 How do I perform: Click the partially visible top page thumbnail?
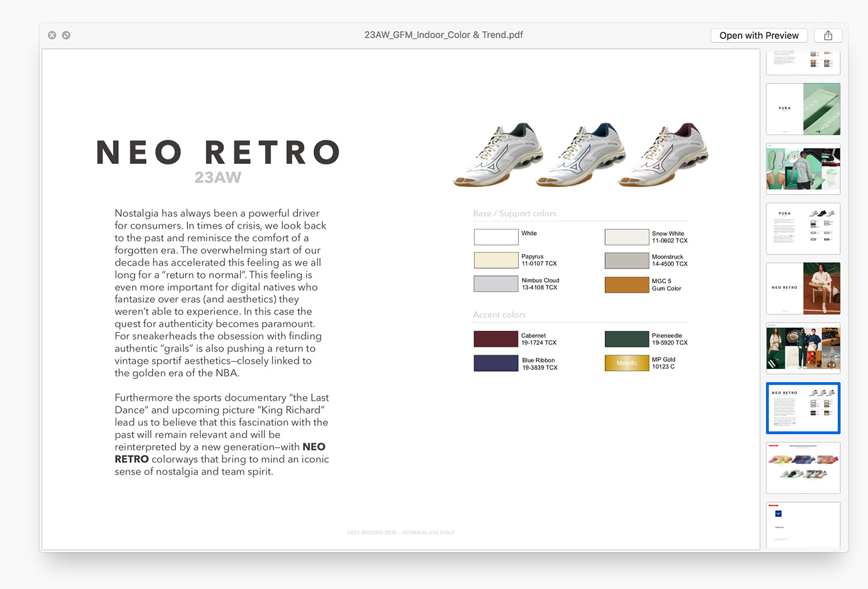(x=803, y=62)
